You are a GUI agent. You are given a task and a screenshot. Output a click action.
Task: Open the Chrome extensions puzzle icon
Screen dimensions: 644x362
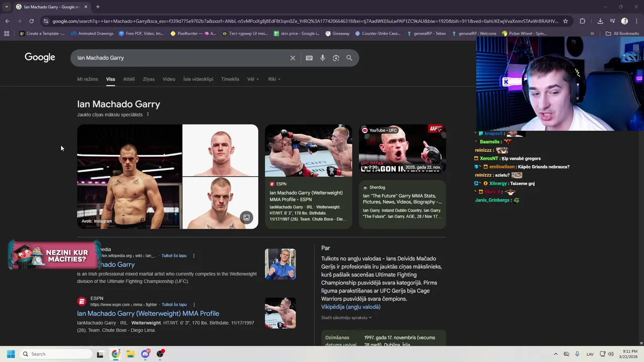tap(583, 21)
